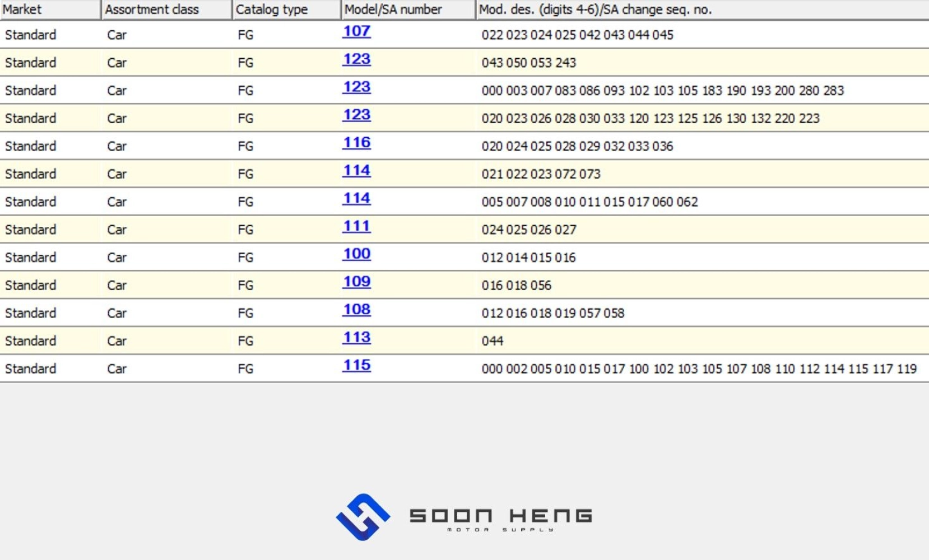This screenshot has width=929, height=560.
Task: Open model 115 link
Action: [x=356, y=366]
